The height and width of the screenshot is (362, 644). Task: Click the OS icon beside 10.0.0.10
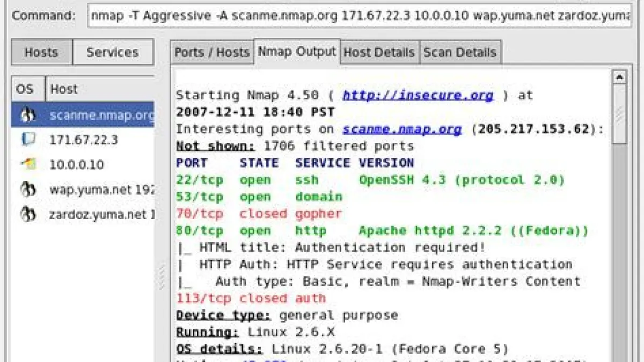point(28,164)
